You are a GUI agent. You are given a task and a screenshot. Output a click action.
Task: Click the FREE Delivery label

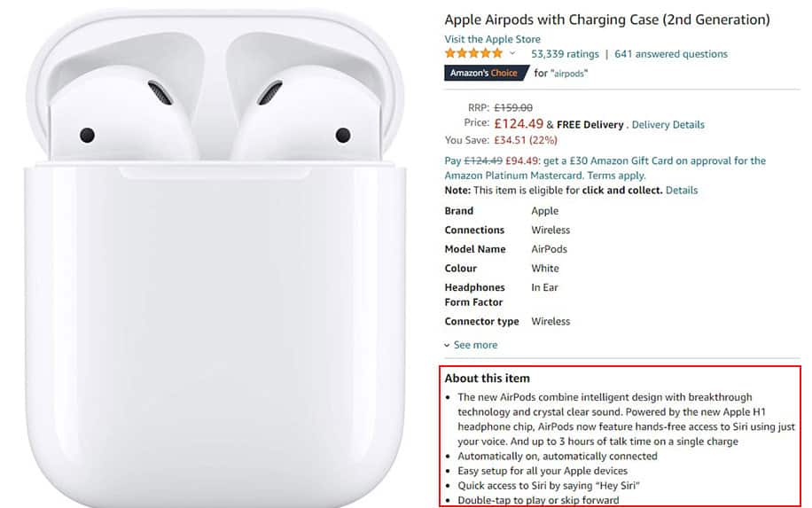(x=589, y=125)
